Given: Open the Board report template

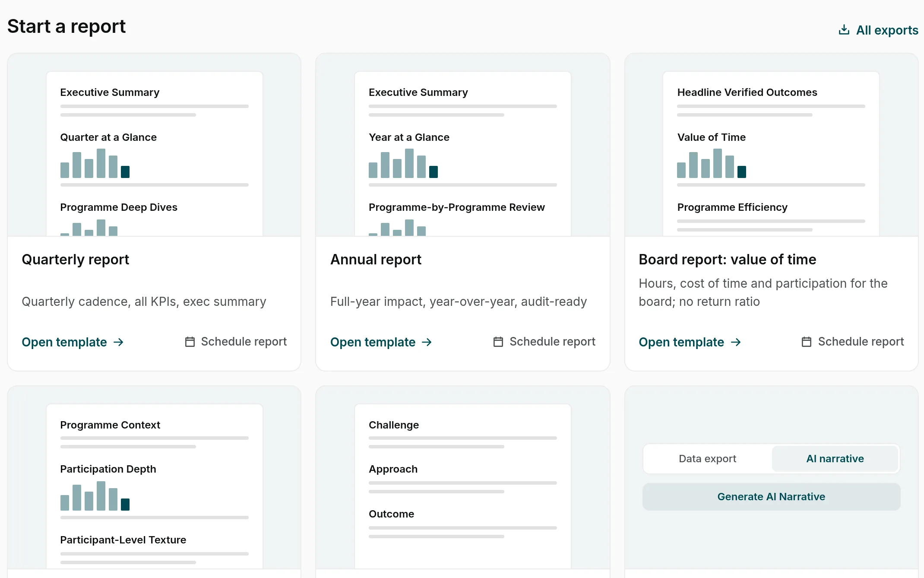Looking at the screenshot, I should tap(690, 342).
